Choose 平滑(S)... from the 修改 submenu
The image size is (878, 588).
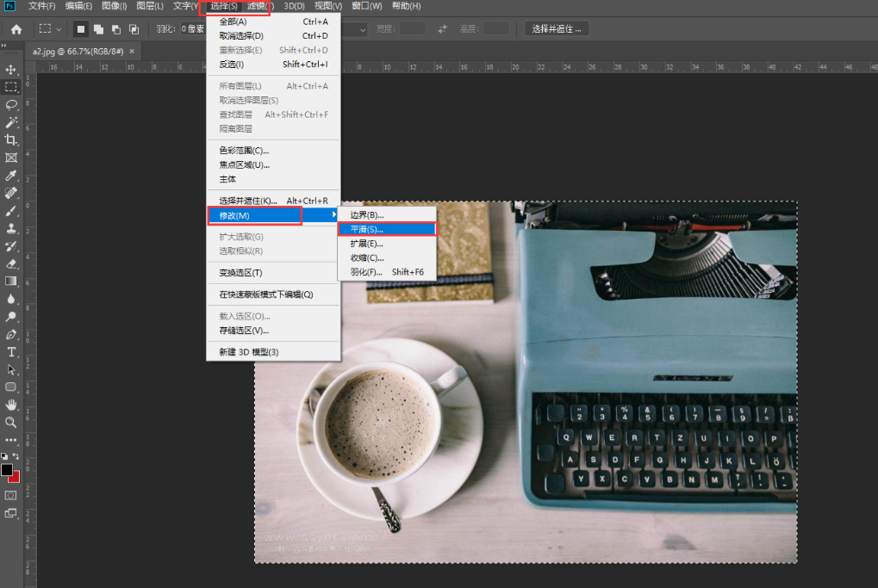pyautogui.click(x=367, y=229)
